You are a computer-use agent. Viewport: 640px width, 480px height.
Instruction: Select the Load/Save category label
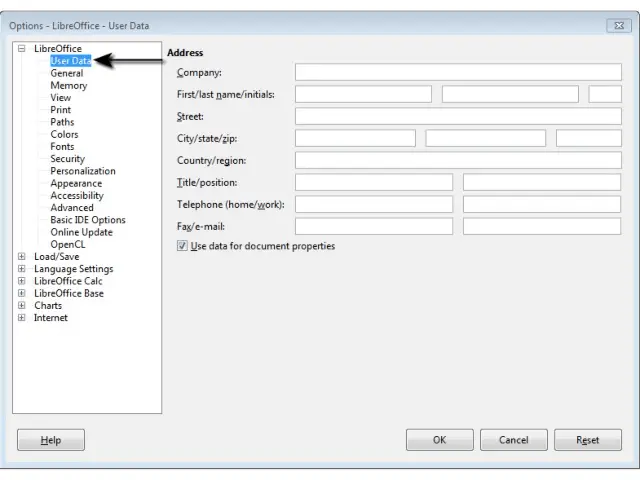click(x=57, y=257)
